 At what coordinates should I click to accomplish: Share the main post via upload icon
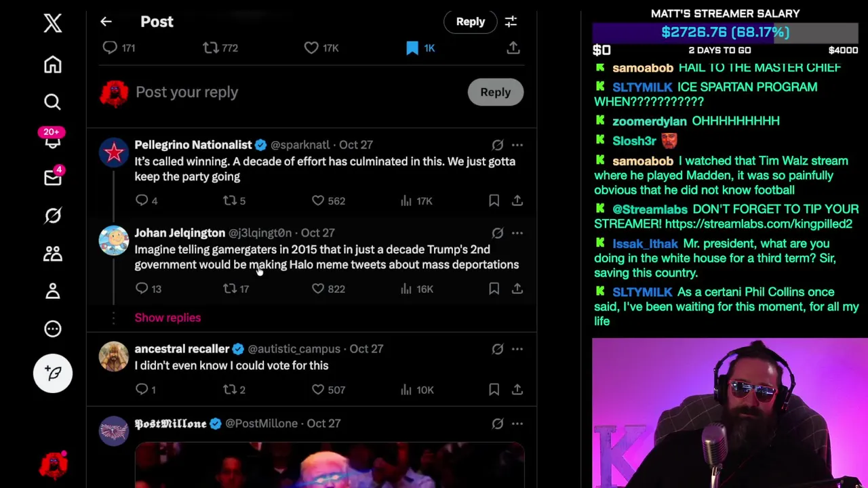pyautogui.click(x=513, y=47)
